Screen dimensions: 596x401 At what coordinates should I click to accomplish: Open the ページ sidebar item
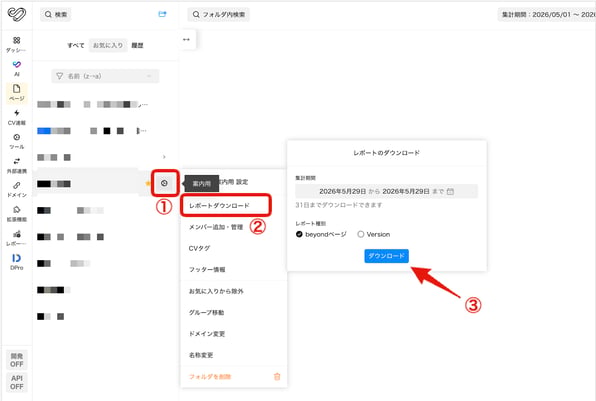tap(16, 93)
